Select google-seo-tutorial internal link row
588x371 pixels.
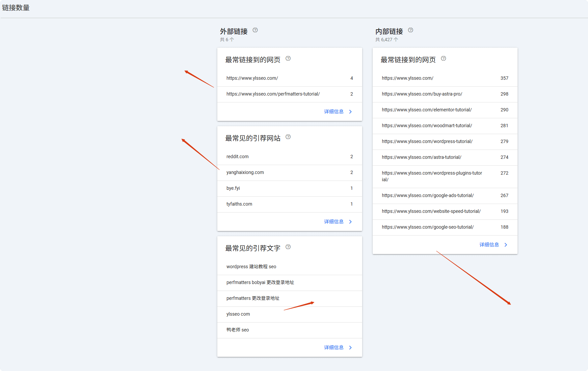pyautogui.click(x=445, y=227)
